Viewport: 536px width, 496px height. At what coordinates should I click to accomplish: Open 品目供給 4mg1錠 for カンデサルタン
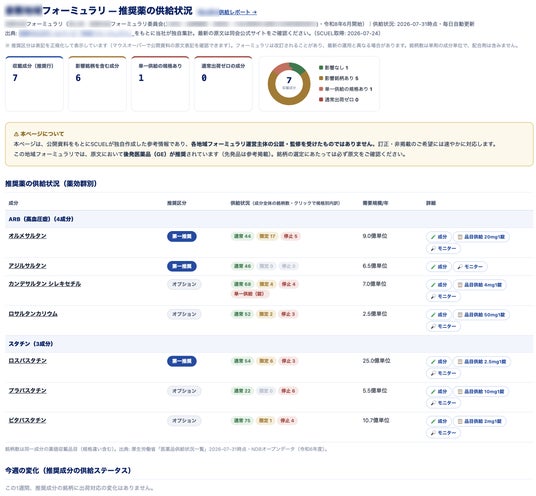pos(480,284)
